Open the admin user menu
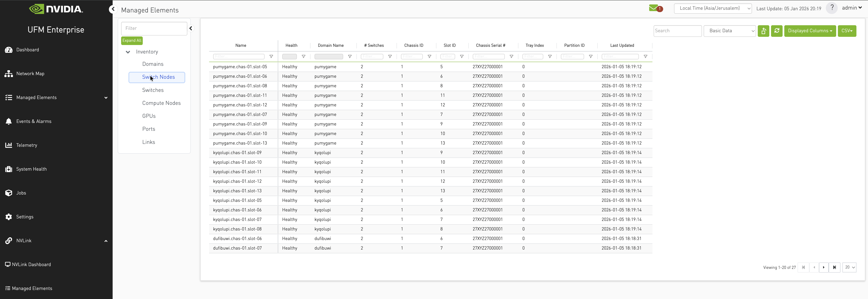Screen dimensions: 868x299 [x=851, y=8]
